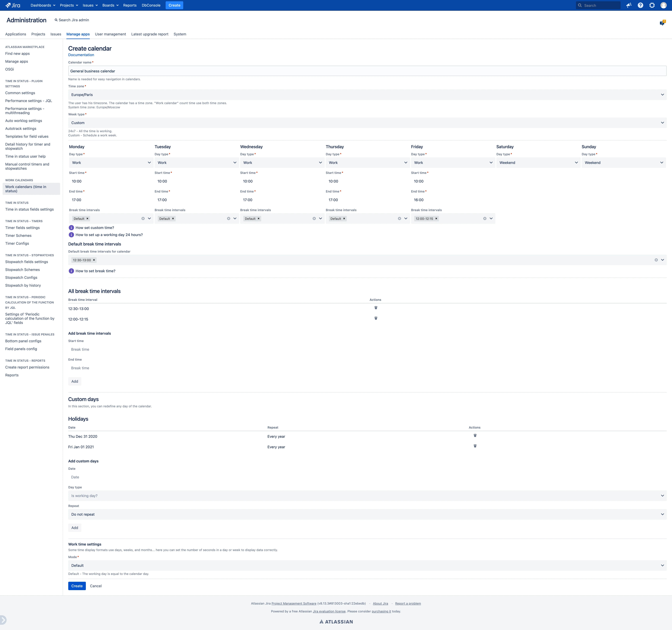Open the Boards menu in navigation bar

110,5
